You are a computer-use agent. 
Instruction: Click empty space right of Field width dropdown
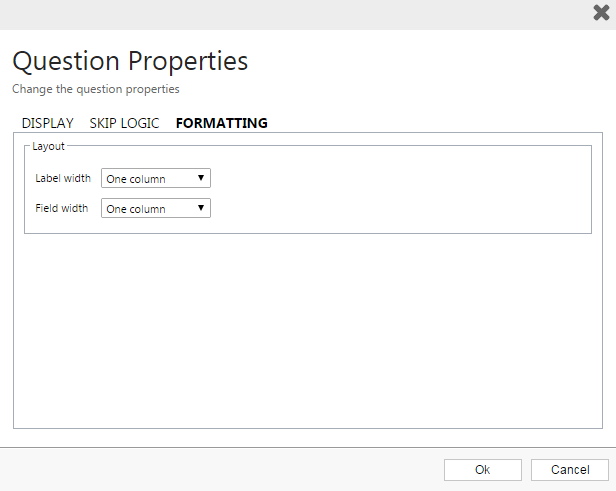click(400, 209)
